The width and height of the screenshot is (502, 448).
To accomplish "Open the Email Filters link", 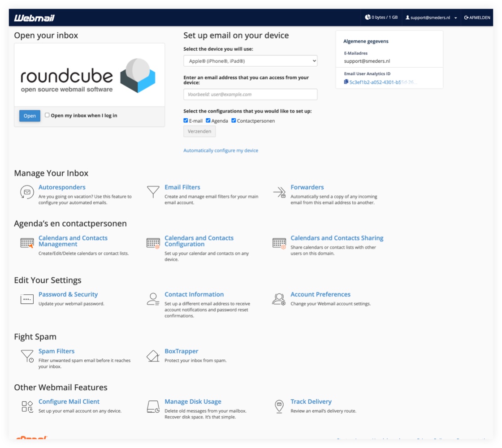I will pyautogui.click(x=182, y=187).
